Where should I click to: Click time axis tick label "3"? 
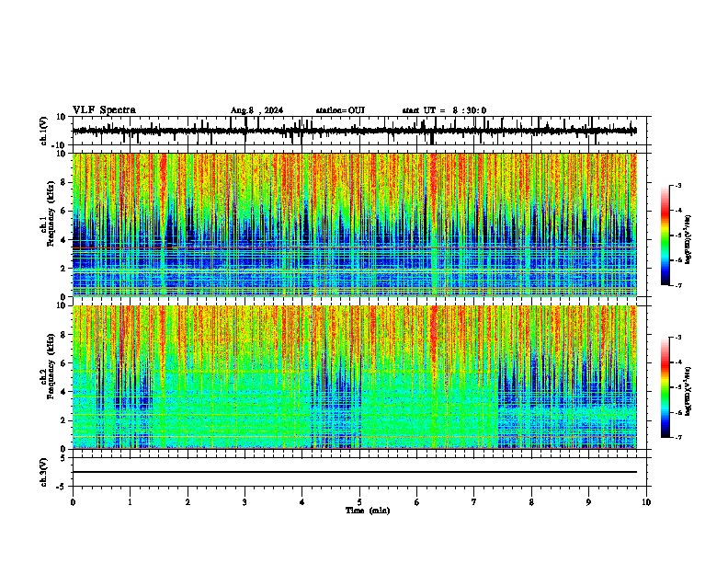[245, 502]
